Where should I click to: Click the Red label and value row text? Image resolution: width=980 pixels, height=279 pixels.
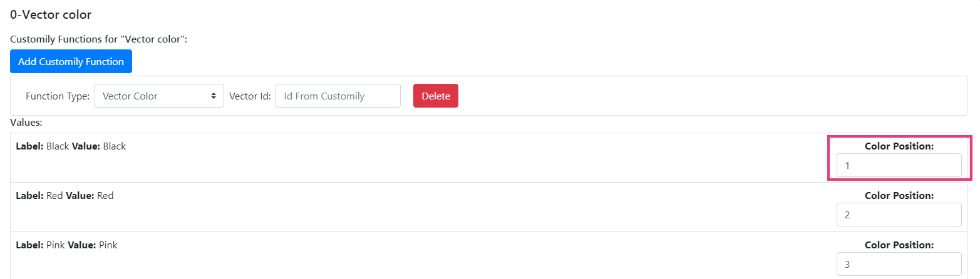pyautogui.click(x=64, y=196)
